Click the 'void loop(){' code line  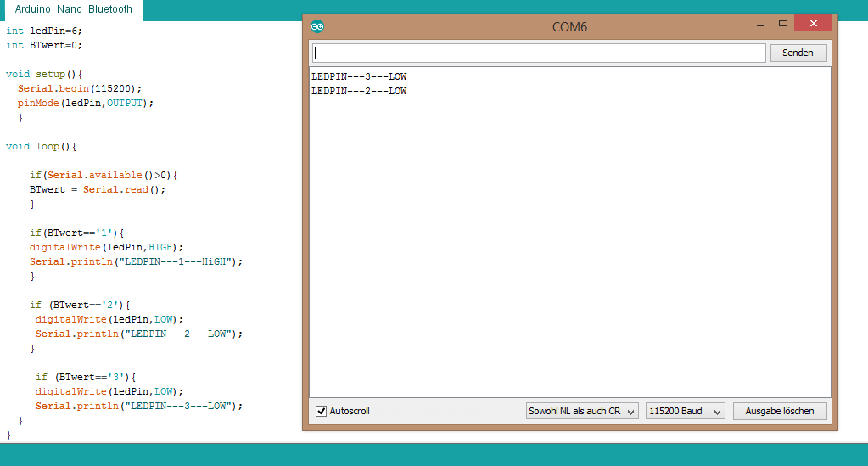pos(42,146)
